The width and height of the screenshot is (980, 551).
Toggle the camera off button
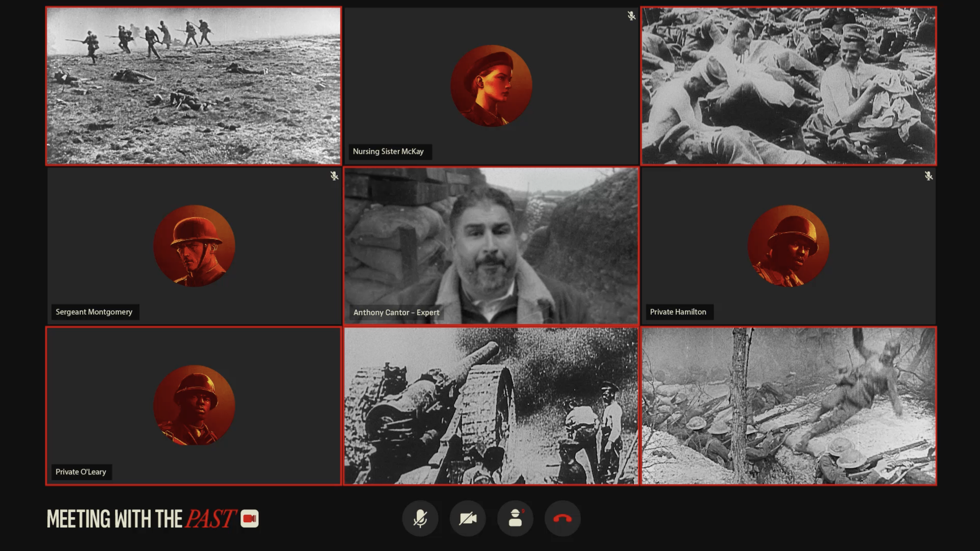click(468, 518)
